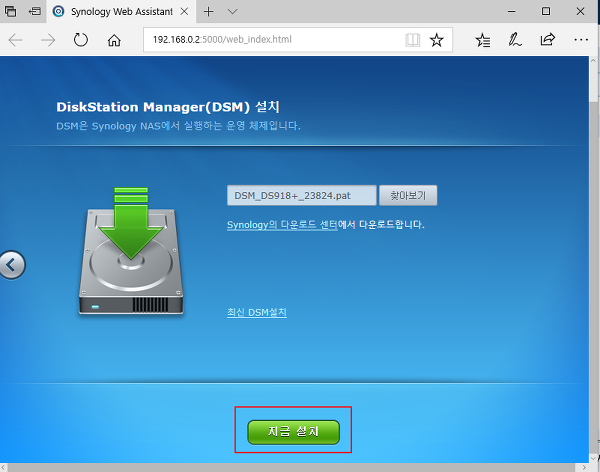The height and width of the screenshot is (472, 600).
Task: Refresh the page with the reload icon
Action: pos(81,40)
